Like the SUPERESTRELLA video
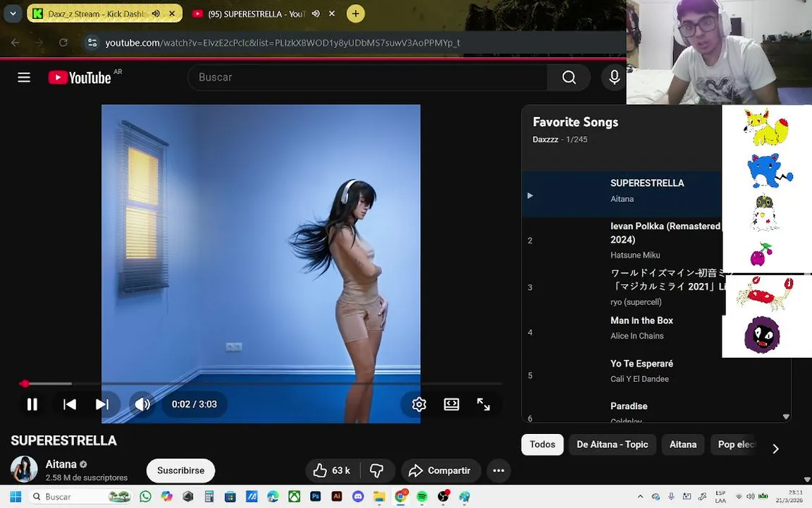 point(331,471)
